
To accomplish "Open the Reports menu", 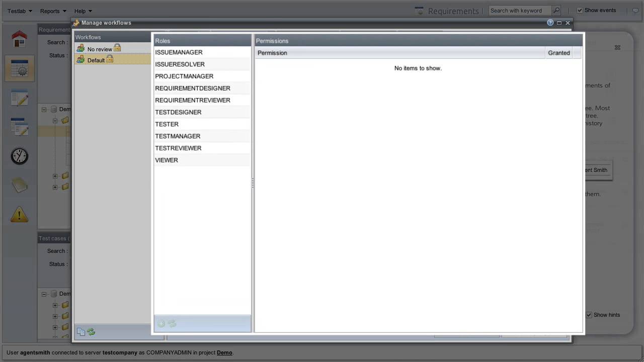I will (x=53, y=11).
